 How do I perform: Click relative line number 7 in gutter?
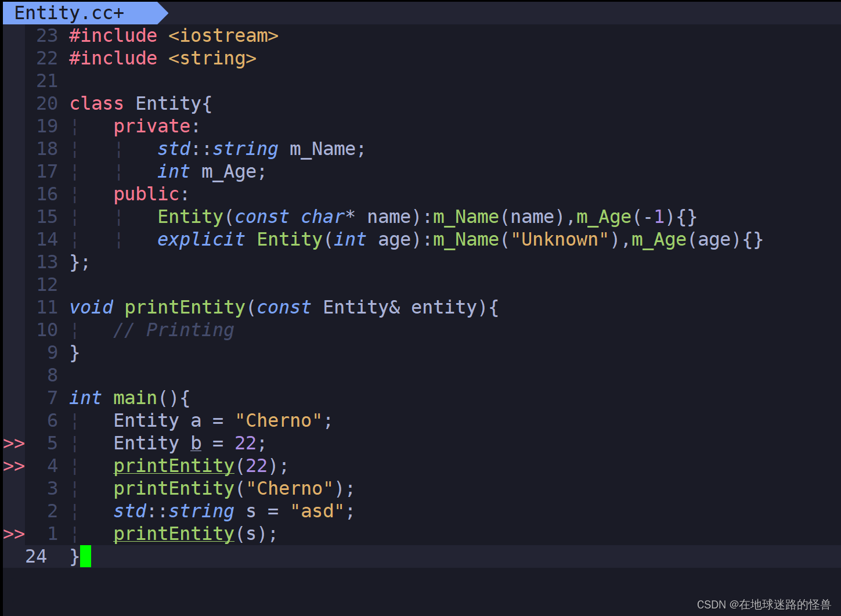[x=52, y=398]
